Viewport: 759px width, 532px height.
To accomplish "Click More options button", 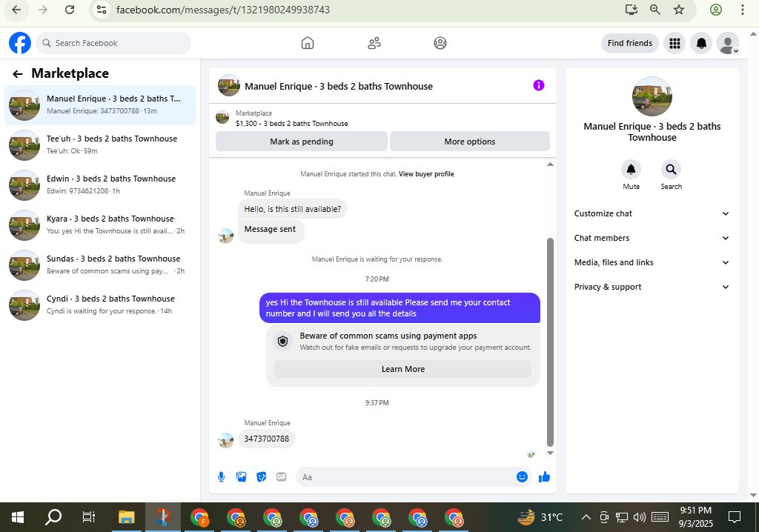I will (469, 142).
